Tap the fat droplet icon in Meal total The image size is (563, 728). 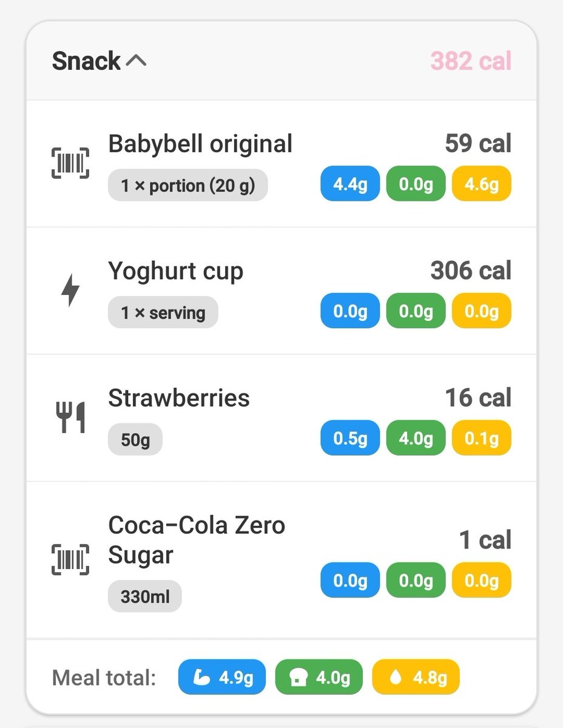[x=396, y=677]
